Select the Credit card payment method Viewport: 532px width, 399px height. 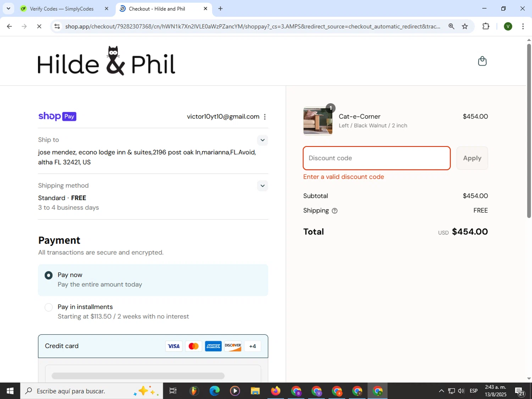[x=153, y=346]
